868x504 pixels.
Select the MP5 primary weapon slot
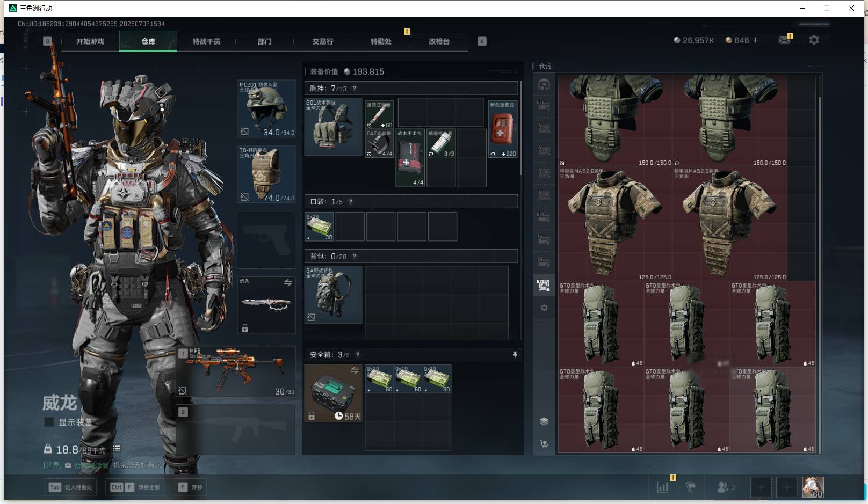[236, 372]
